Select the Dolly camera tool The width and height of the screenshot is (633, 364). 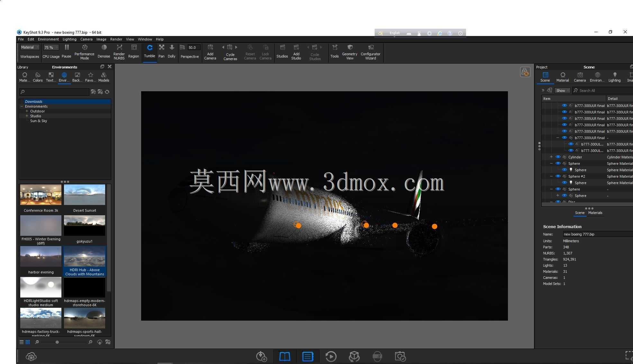[172, 51]
